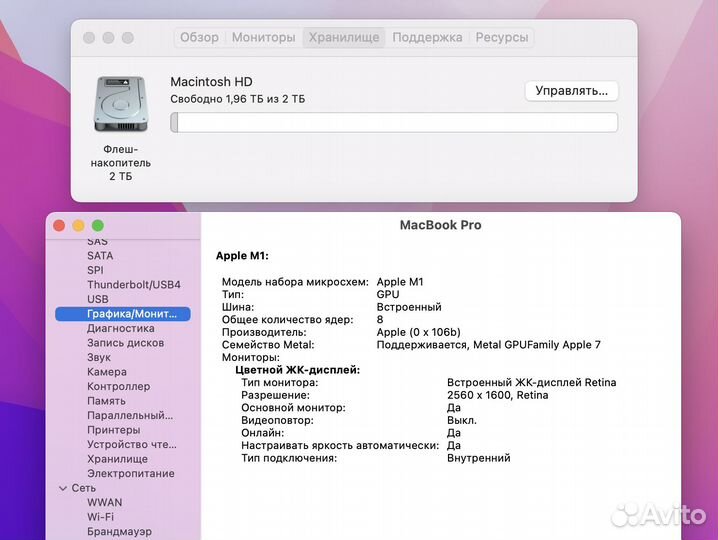Collapse the Сеть section in sidebar
This screenshot has height=540, width=718.
point(63,488)
